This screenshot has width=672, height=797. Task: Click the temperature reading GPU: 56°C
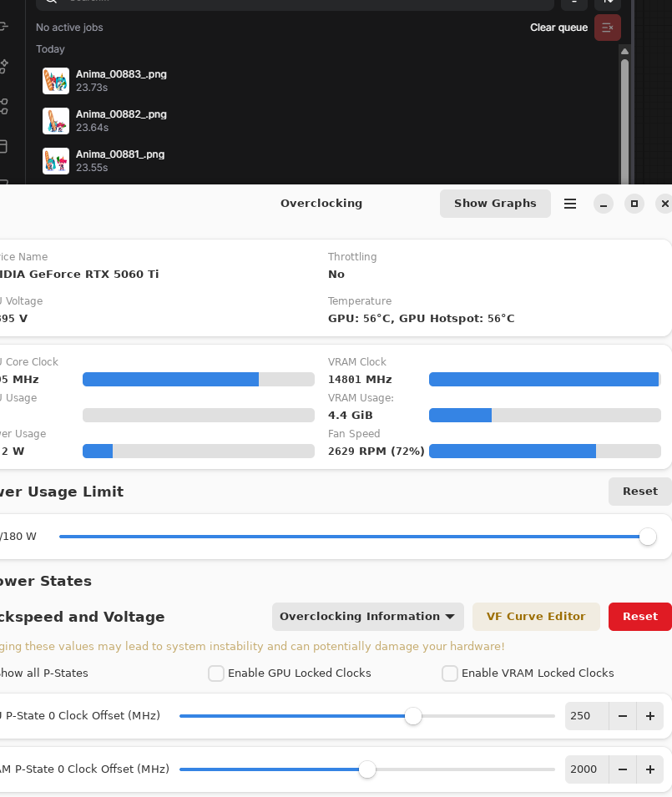pos(360,319)
